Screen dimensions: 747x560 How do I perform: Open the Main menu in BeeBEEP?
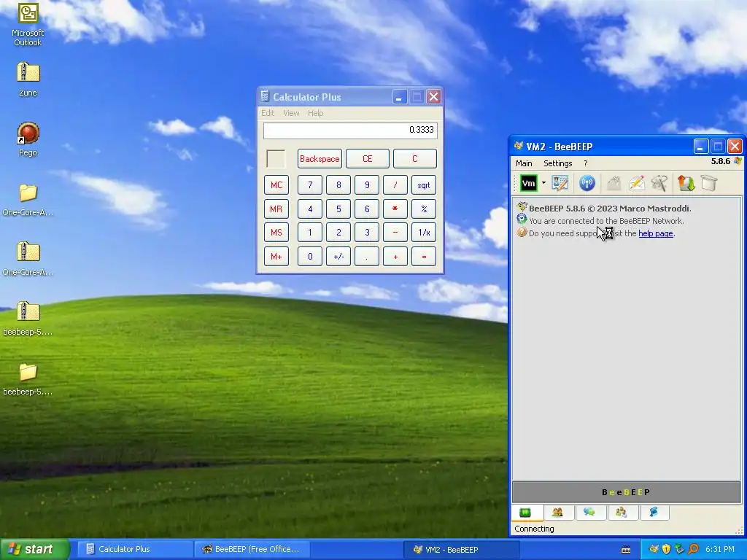tap(524, 163)
